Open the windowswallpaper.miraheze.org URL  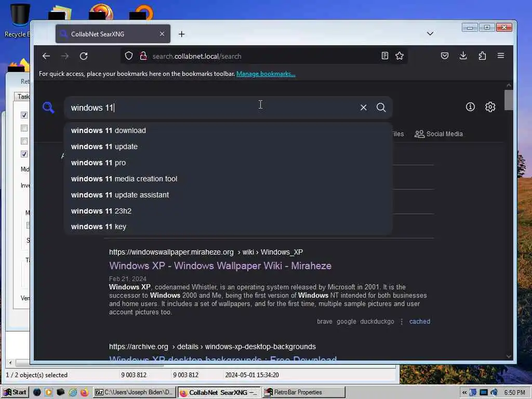click(206, 252)
